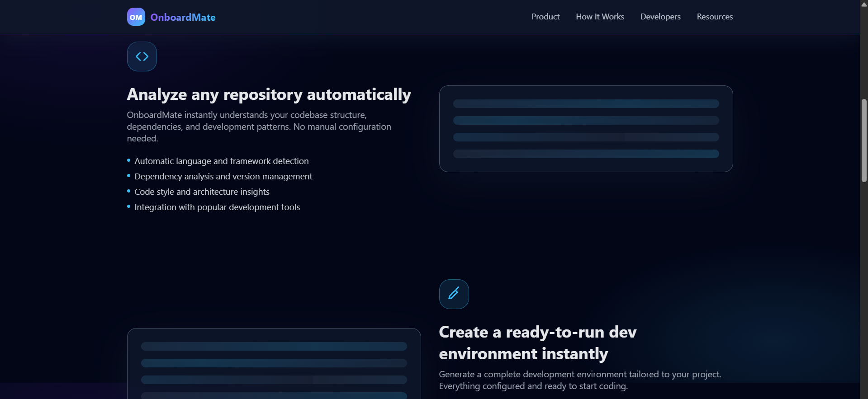This screenshot has width=868, height=399.
Task: Click the dev environment preview card
Action: coord(274,364)
